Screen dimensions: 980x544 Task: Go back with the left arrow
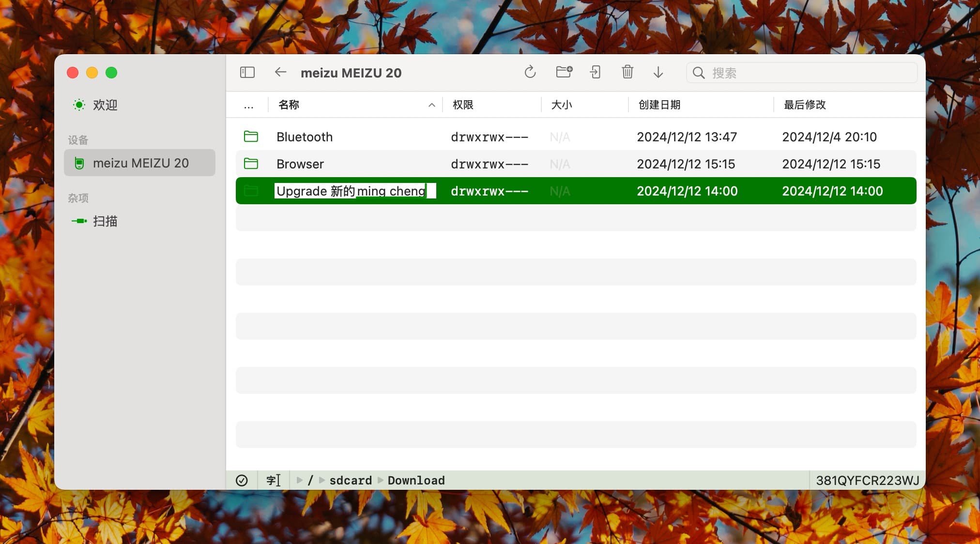(x=280, y=73)
